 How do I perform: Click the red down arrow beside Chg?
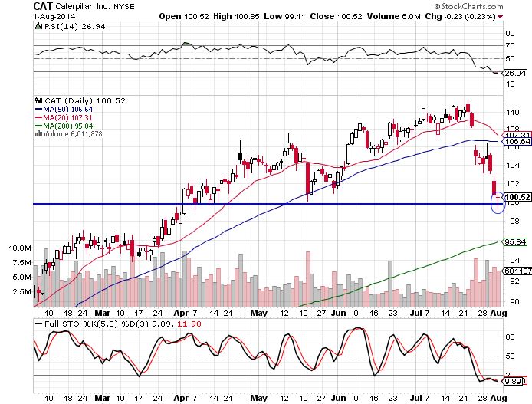point(500,17)
